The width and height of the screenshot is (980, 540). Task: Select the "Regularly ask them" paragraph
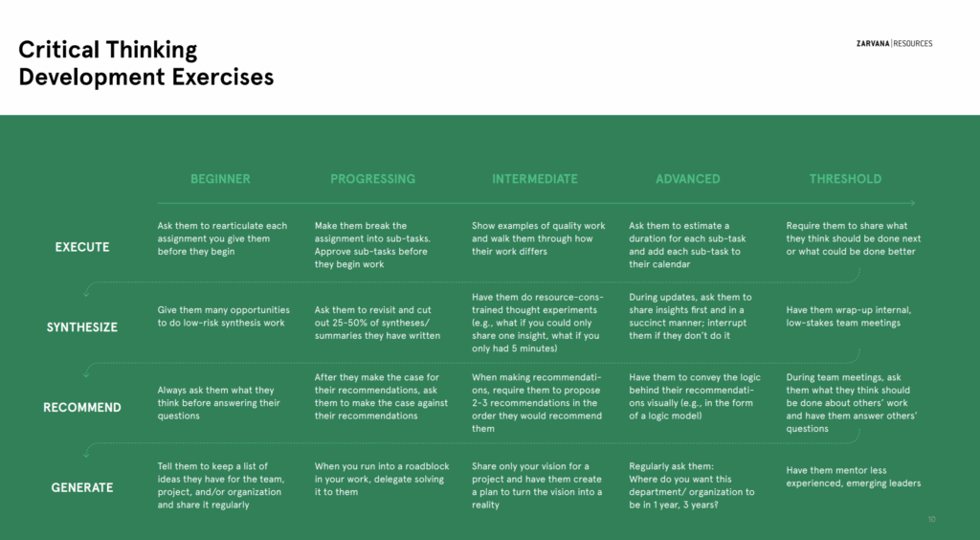click(691, 485)
